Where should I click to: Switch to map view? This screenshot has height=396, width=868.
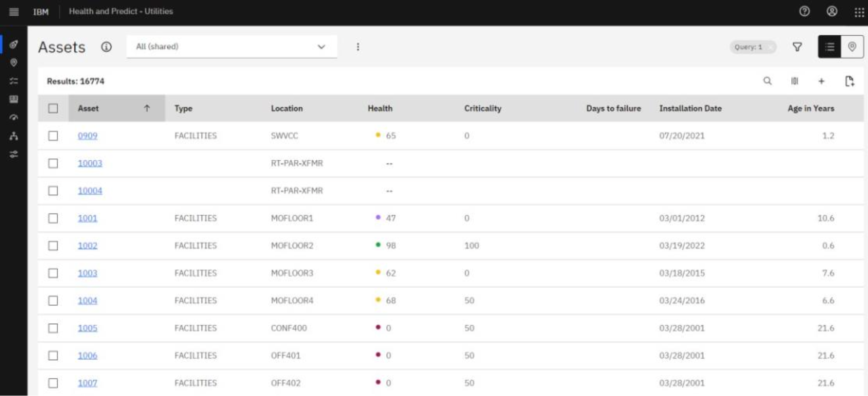coord(852,47)
